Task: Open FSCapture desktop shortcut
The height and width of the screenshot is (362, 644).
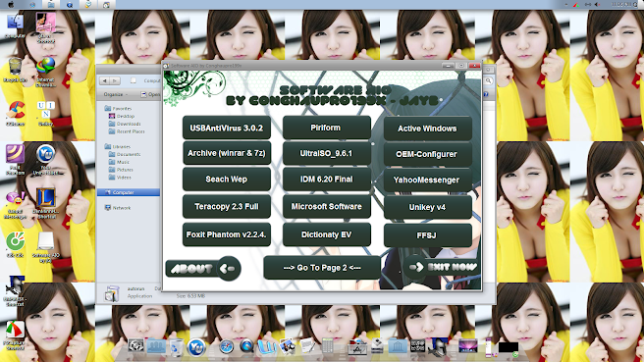Action: [15, 336]
